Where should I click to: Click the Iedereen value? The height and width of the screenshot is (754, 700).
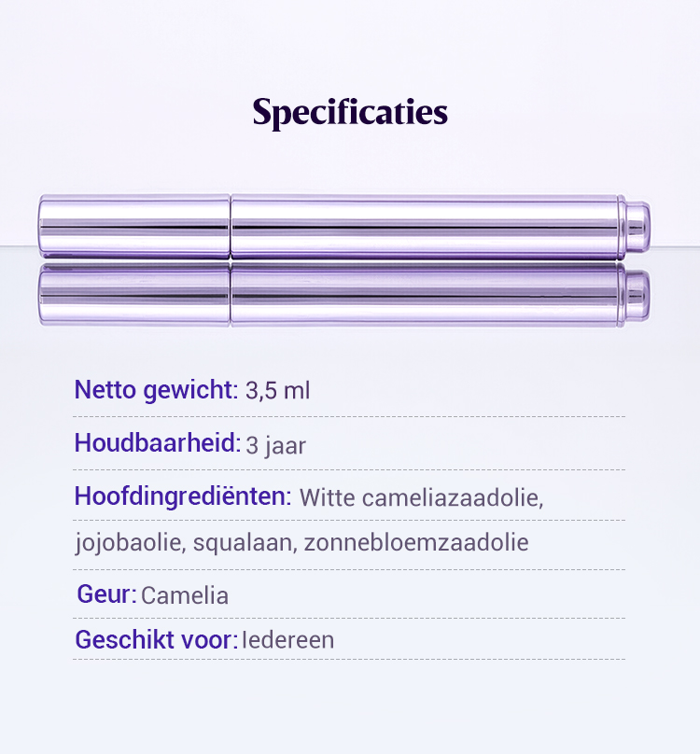pos(287,640)
